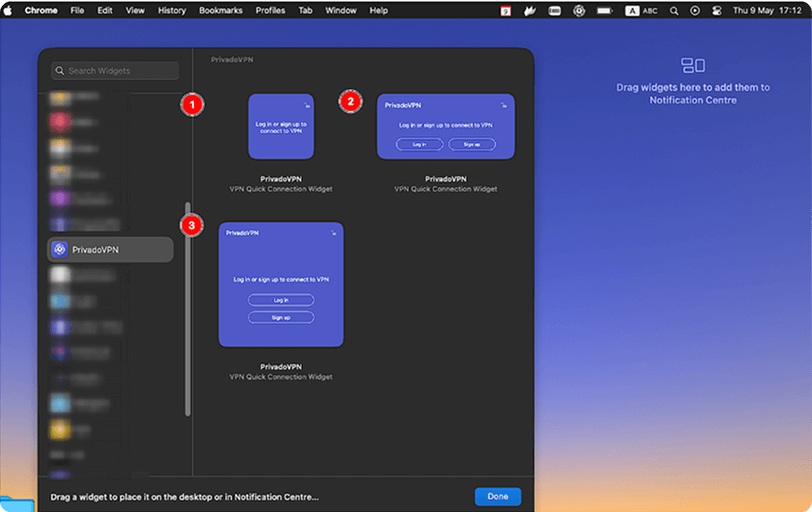The width and height of the screenshot is (812, 512).
Task: Open the Chrome menu
Action: click(x=41, y=10)
